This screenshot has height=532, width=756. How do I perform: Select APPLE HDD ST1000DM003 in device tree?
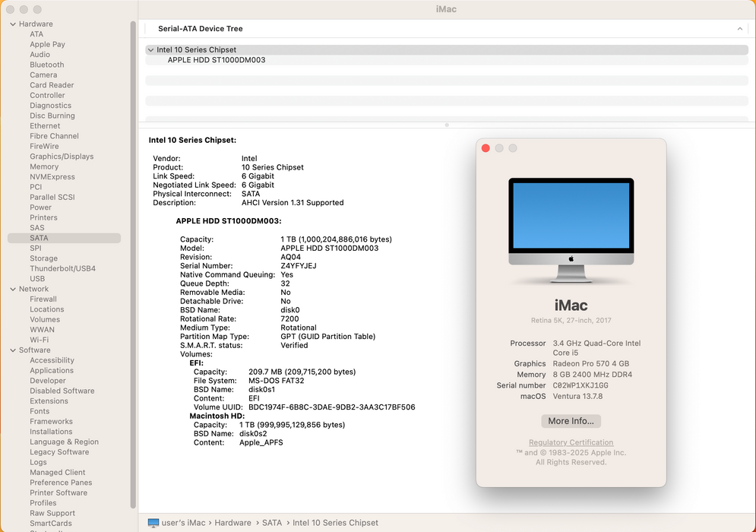point(217,60)
